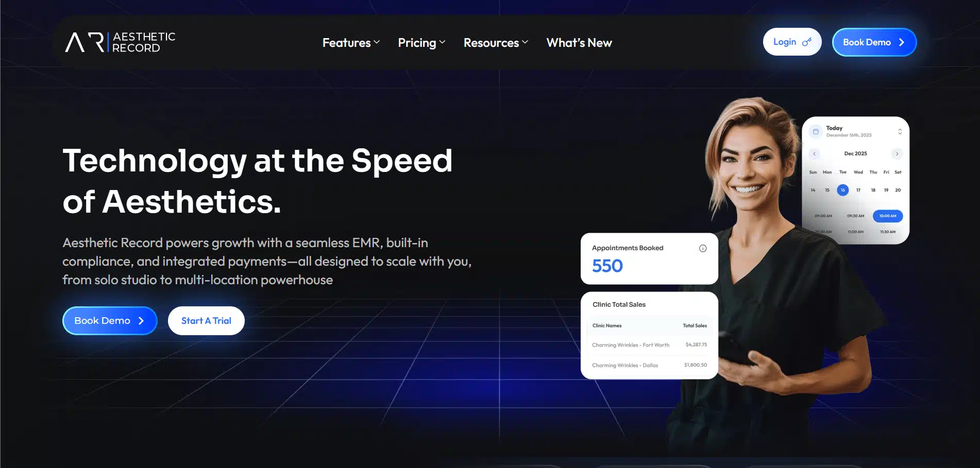Select day 16 in the calendar
Screen dimensions: 980x468
(843, 190)
